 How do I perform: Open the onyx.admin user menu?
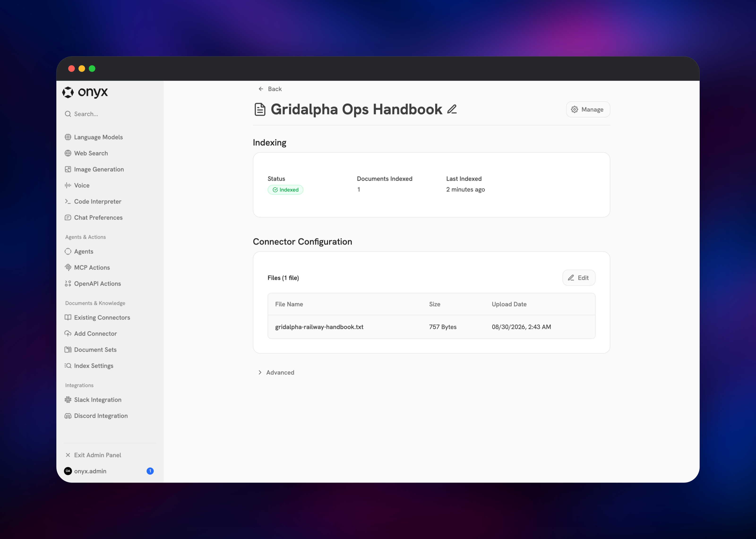click(x=110, y=471)
